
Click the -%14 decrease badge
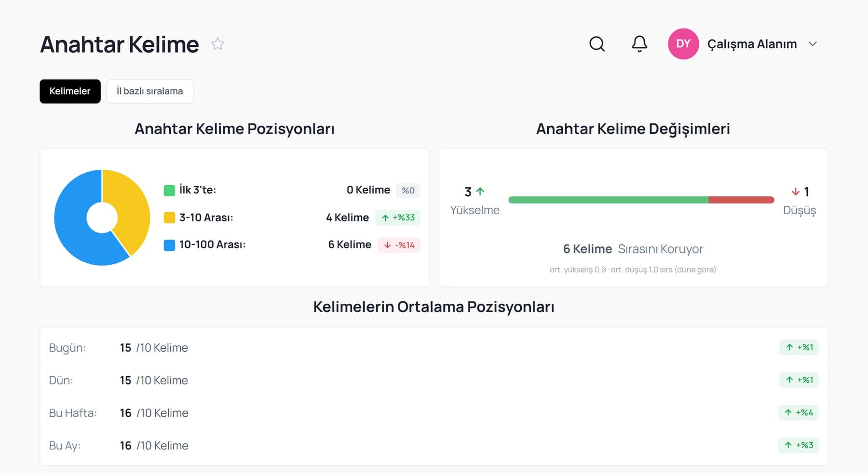click(399, 245)
